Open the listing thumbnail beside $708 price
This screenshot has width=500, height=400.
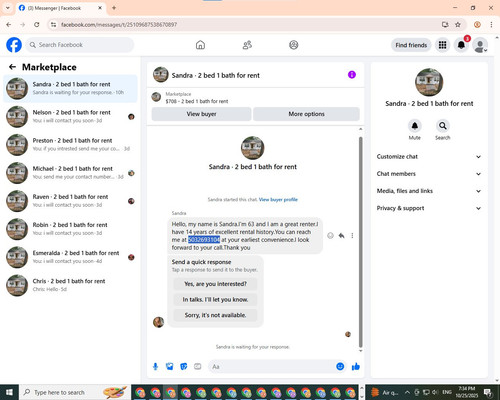(156, 97)
